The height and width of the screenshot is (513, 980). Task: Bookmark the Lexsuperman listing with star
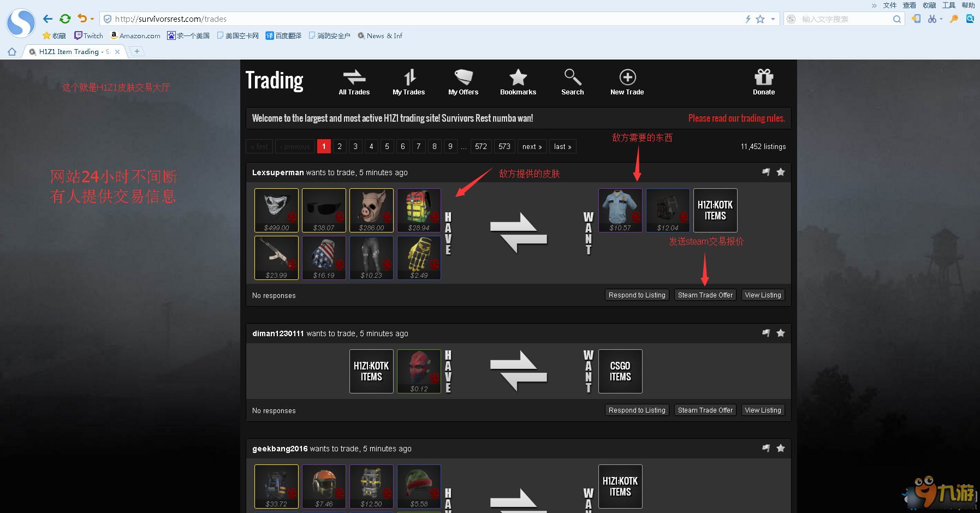point(781,172)
